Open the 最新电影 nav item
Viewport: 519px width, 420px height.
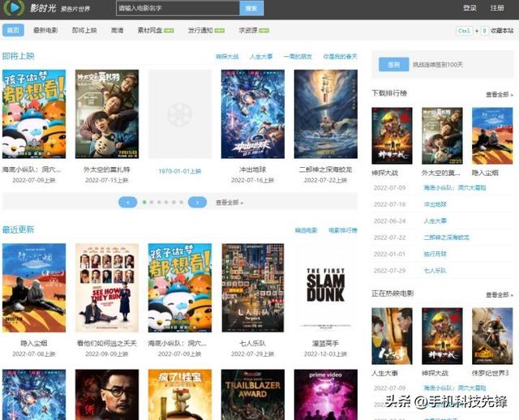45,30
